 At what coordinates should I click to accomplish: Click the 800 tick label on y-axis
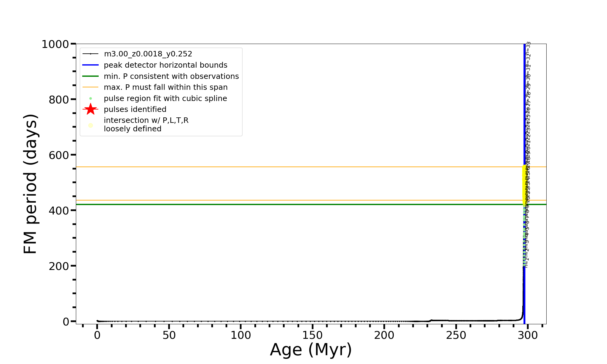(x=58, y=99)
